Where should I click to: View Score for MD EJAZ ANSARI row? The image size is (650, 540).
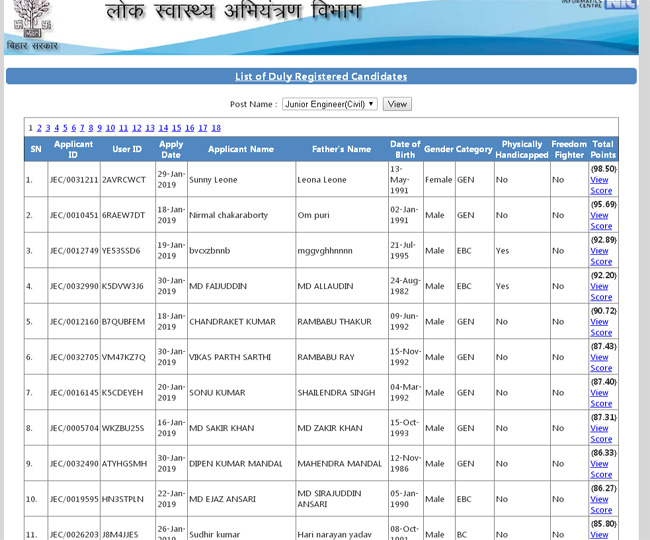(x=601, y=504)
